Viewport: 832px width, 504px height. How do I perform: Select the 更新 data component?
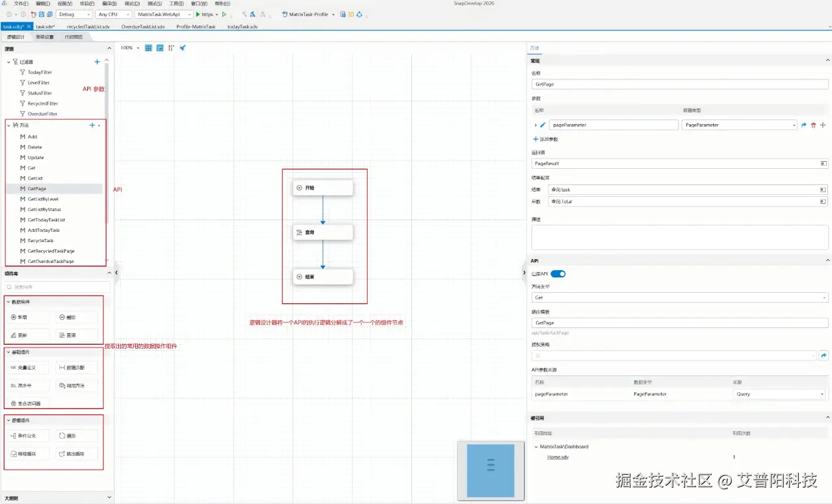point(28,335)
